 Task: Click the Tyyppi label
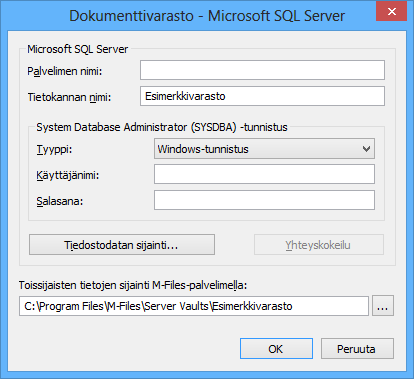tap(54, 150)
